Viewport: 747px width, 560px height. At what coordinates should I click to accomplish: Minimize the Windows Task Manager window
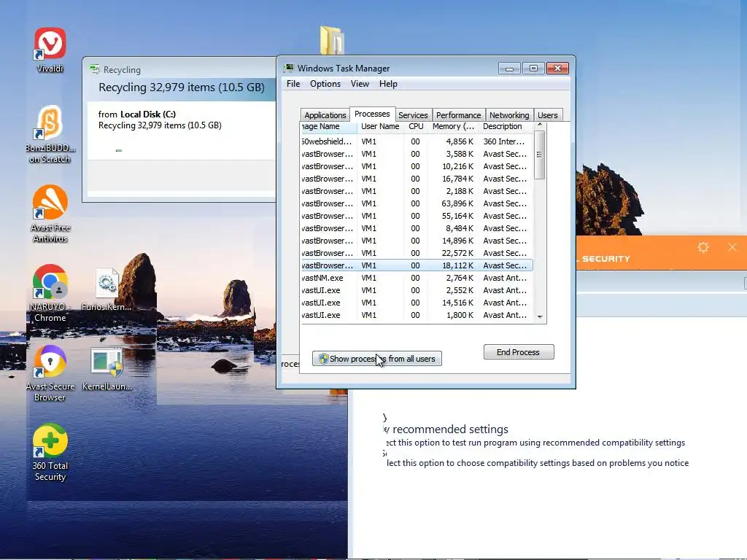pyautogui.click(x=509, y=69)
